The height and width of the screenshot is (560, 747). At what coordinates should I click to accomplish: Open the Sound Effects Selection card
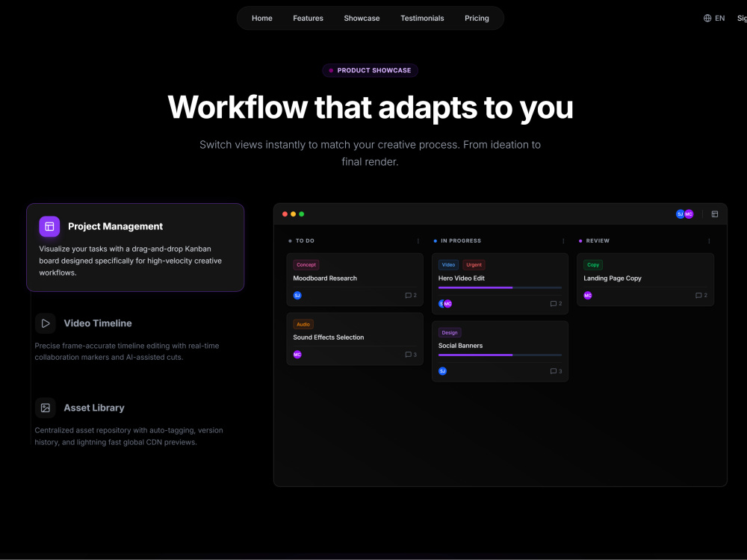(355, 339)
